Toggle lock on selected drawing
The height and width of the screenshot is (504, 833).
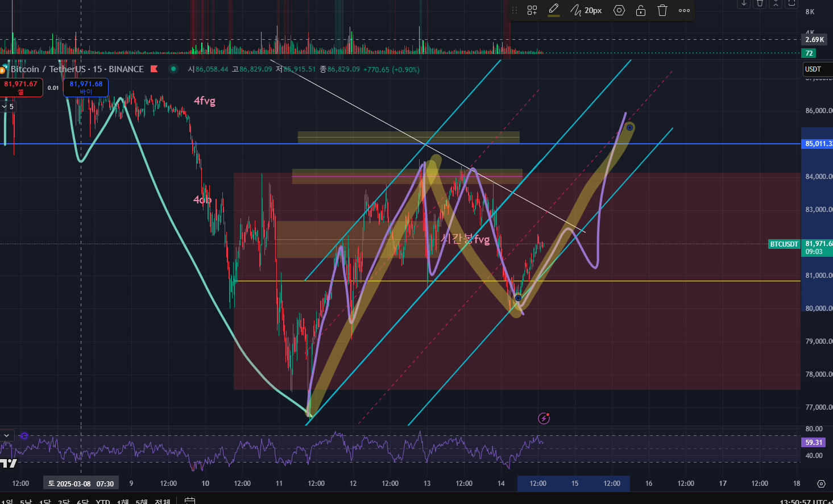(641, 10)
